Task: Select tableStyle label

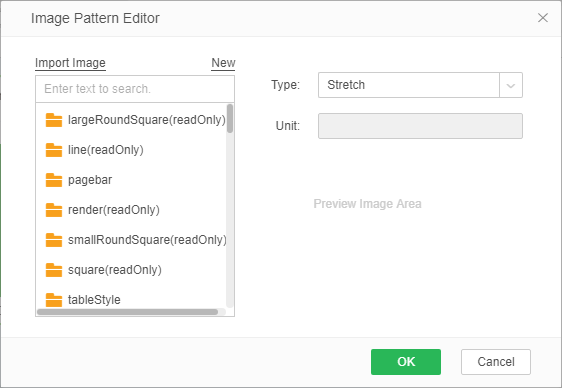Action: pos(94,300)
